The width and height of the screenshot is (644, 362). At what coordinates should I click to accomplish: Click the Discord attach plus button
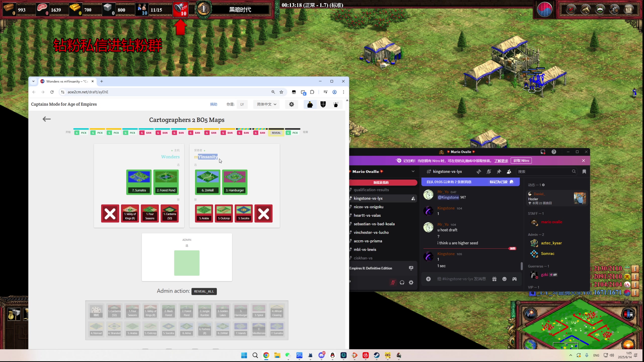pyautogui.click(x=428, y=279)
